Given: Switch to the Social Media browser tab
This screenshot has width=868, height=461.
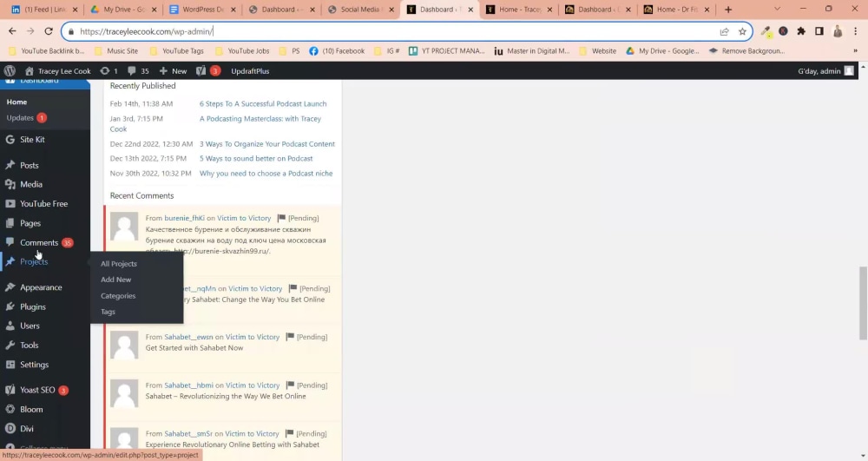Looking at the screenshot, I should 360,10.
